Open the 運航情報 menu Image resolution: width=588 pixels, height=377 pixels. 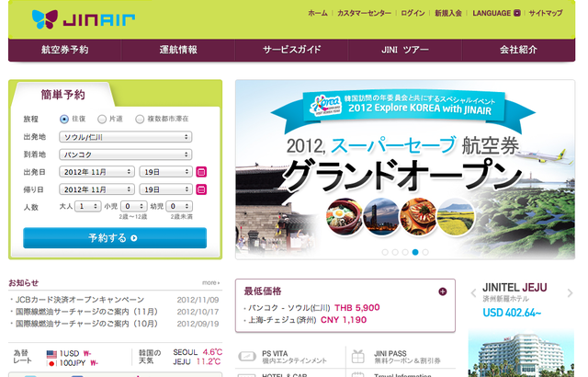pyautogui.click(x=178, y=50)
